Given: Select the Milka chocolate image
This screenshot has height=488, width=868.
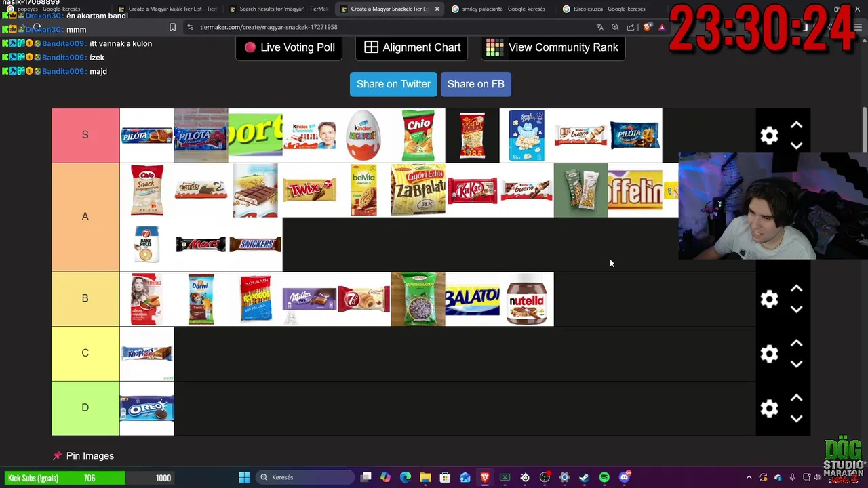Looking at the screenshot, I should tap(310, 299).
